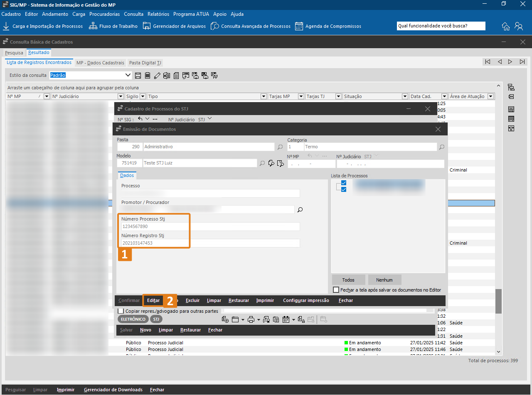Screen dimensions: 532x395
Task: Click the trash icon beside Estilo da consulta
Action: coord(148,76)
